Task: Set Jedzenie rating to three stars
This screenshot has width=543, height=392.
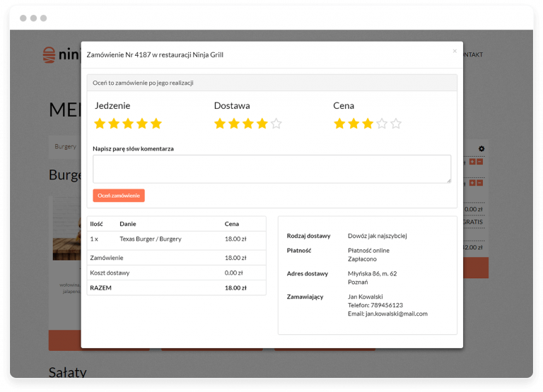Action: coord(128,124)
